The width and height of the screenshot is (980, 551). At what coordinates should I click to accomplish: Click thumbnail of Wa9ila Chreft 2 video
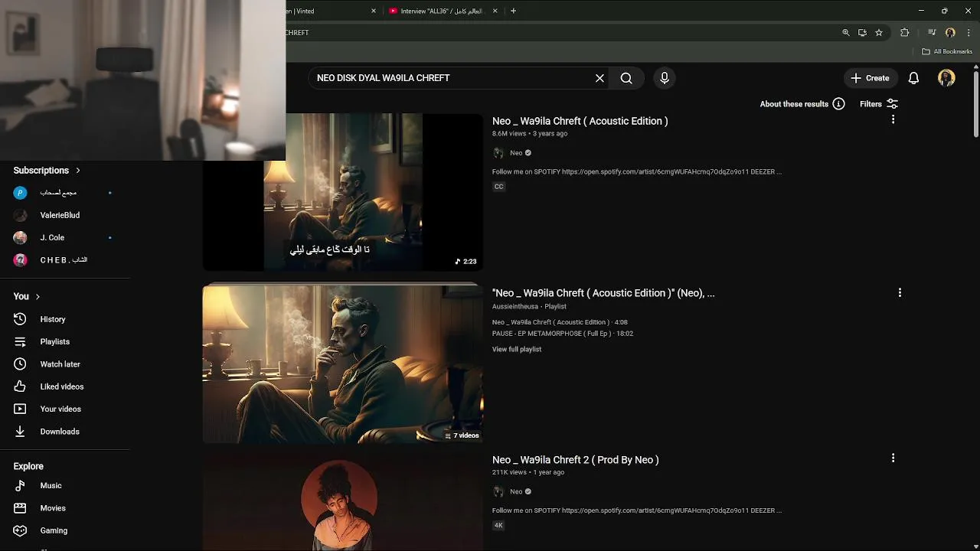click(342, 504)
